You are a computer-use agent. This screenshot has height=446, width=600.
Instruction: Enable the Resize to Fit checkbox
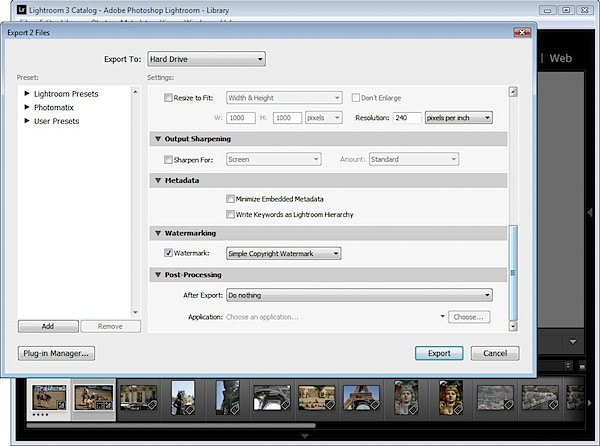pyautogui.click(x=168, y=98)
